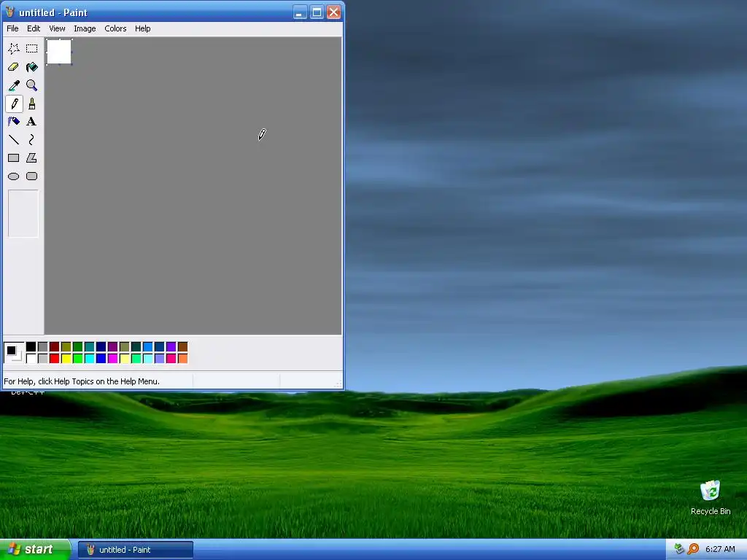The image size is (747, 560).
Task: Choose the Eraser tool
Action: click(x=14, y=66)
